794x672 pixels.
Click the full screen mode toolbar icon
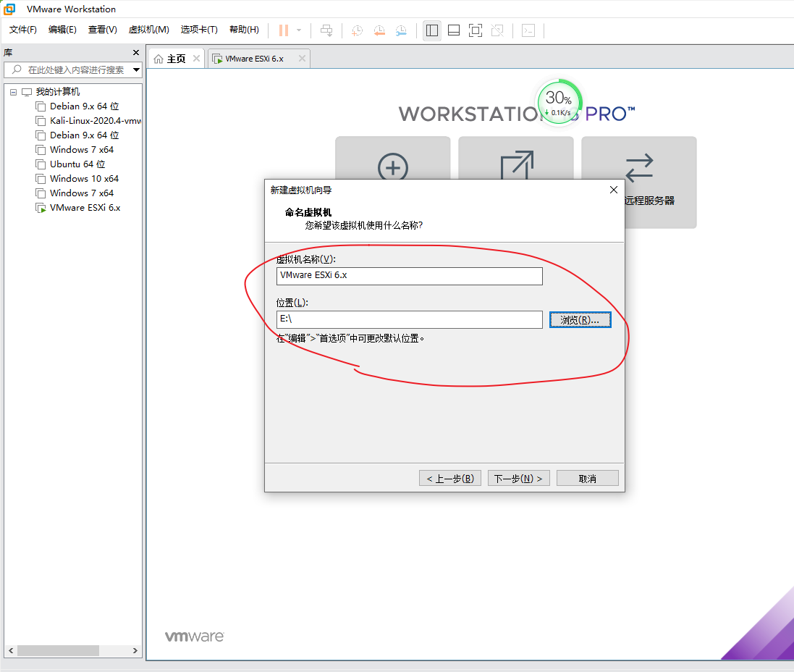pyautogui.click(x=476, y=30)
